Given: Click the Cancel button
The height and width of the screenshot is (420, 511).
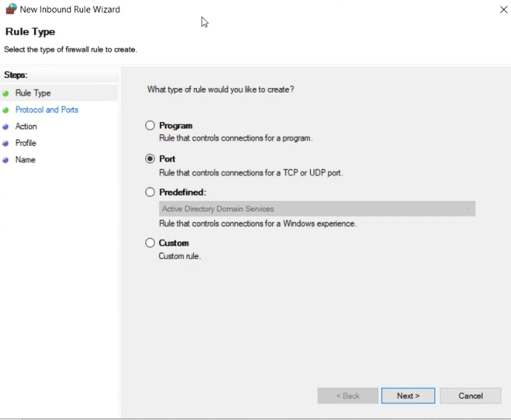Looking at the screenshot, I should tap(471, 396).
